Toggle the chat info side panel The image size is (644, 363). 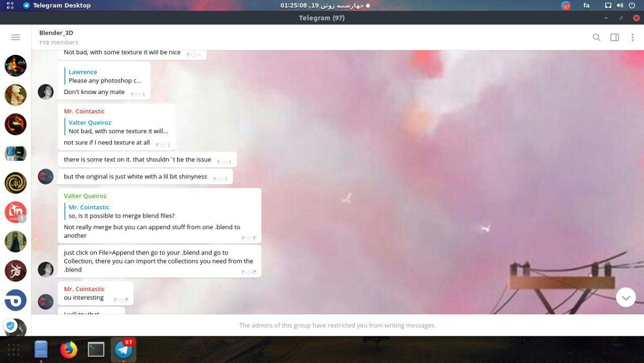click(614, 37)
